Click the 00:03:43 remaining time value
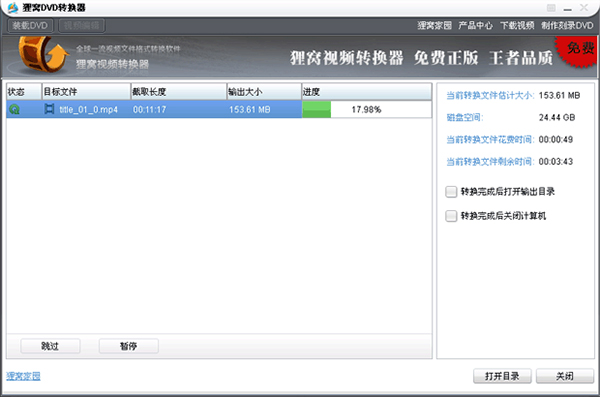This screenshot has height=397, width=600. point(556,162)
